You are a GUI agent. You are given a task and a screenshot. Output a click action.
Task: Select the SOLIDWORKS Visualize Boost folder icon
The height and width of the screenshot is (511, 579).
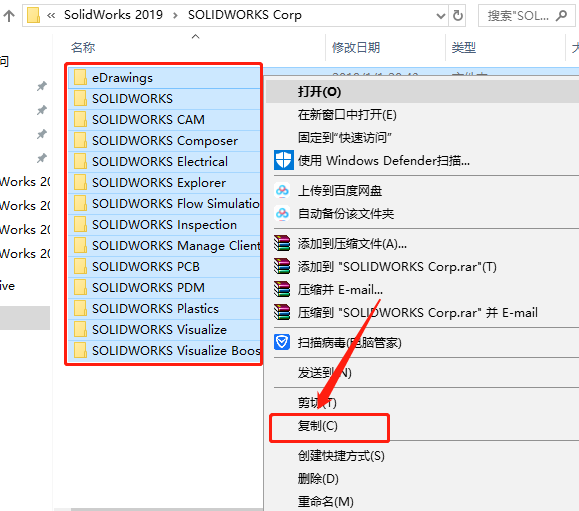[x=80, y=350]
